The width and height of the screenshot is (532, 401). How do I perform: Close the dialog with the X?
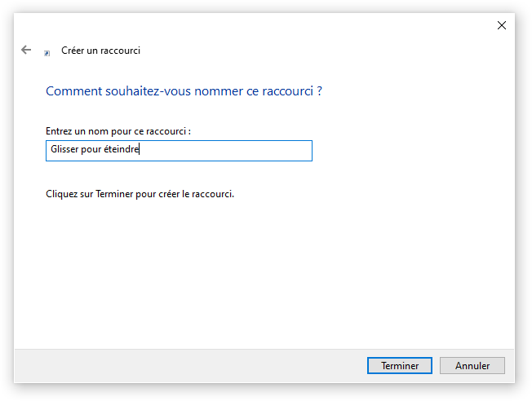(502, 25)
